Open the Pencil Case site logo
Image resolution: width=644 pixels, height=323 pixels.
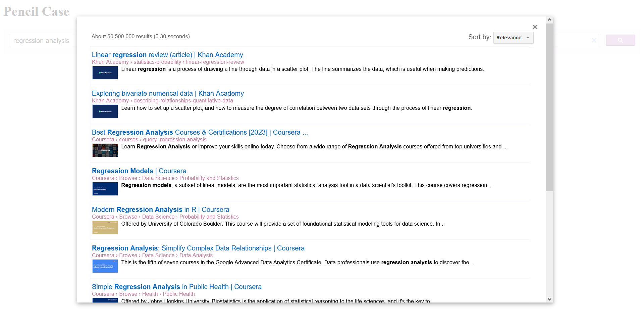[x=37, y=12]
